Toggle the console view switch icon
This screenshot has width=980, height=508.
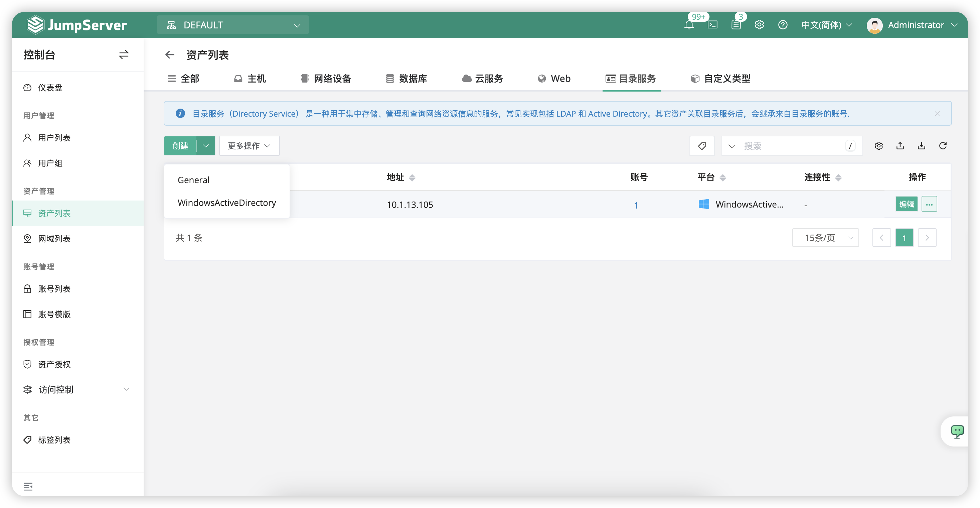124,55
